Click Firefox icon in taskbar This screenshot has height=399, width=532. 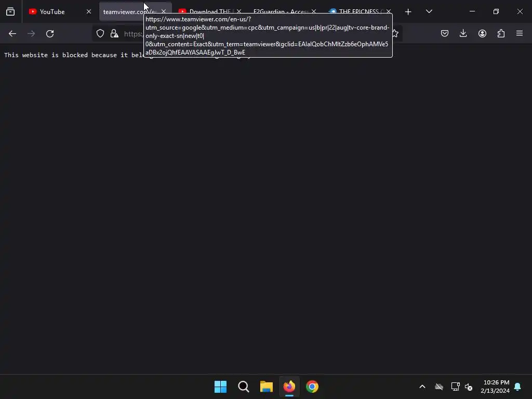(x=289, y=387)
